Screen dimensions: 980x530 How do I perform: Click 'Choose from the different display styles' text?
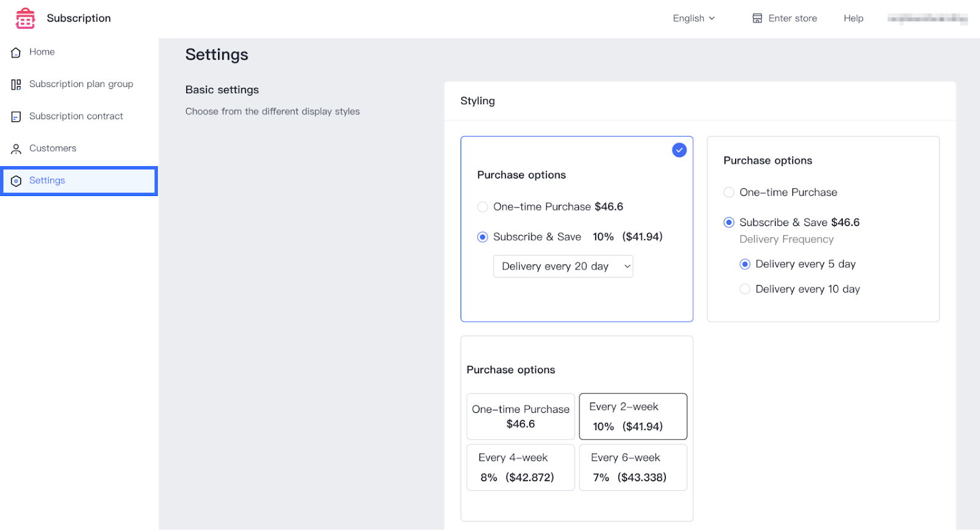click(273, 112)
